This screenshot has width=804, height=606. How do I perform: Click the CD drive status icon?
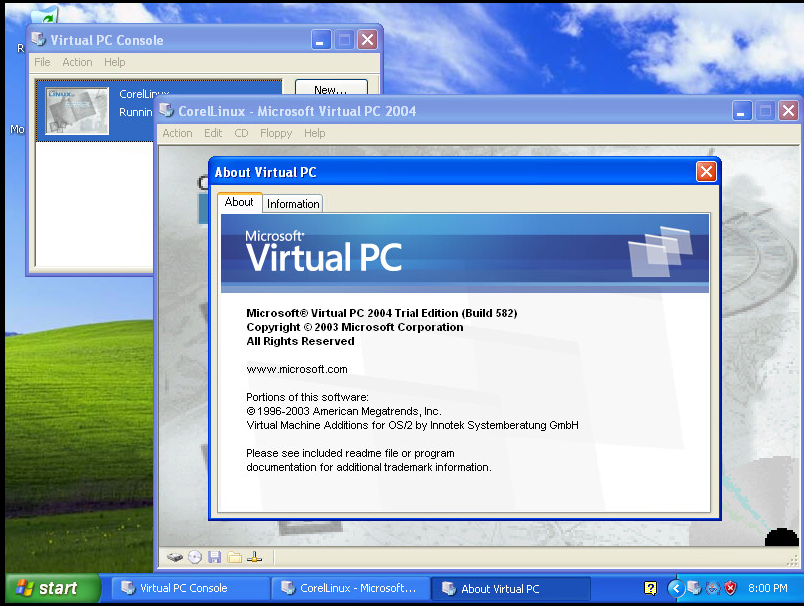pyautogui.click(x=195, y=557)
